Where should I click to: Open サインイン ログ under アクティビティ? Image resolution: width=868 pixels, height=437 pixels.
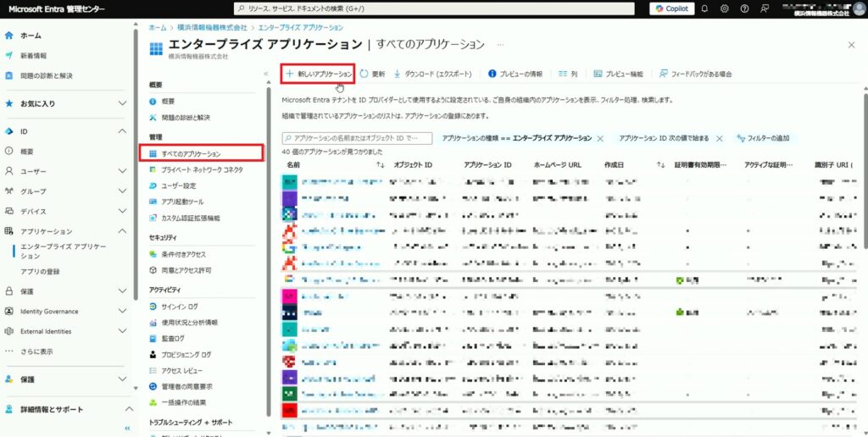click(x=180, y=307)
